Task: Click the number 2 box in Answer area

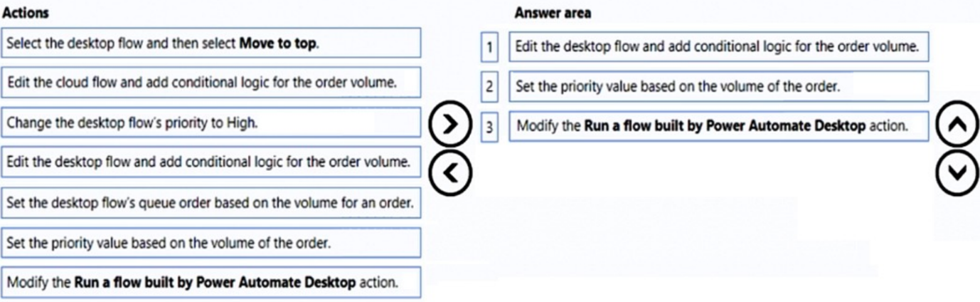Action: click(489, 88)
